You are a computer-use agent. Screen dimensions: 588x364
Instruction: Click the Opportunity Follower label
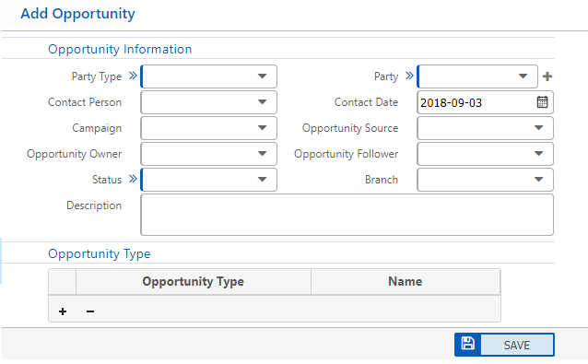coord(347,154)
